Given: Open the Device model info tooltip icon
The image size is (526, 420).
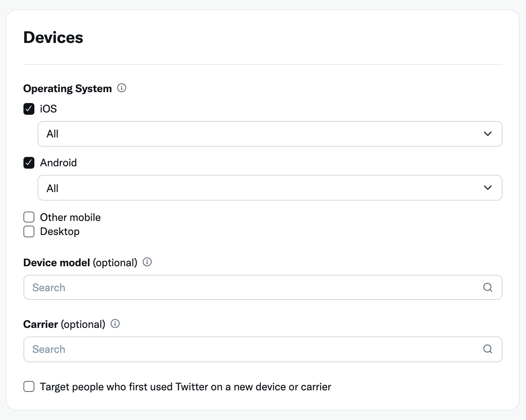Looking at the screenshot, I should coord(147,262).
